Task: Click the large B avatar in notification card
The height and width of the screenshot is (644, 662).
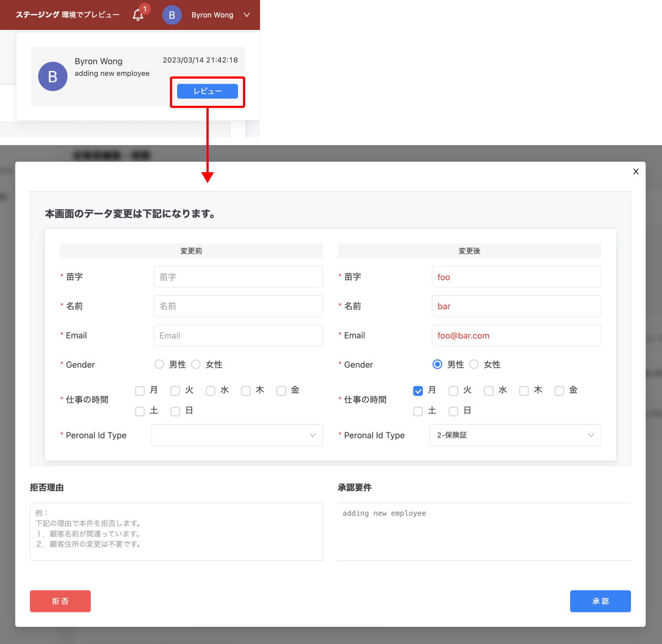Action: [x=53, y=76]
